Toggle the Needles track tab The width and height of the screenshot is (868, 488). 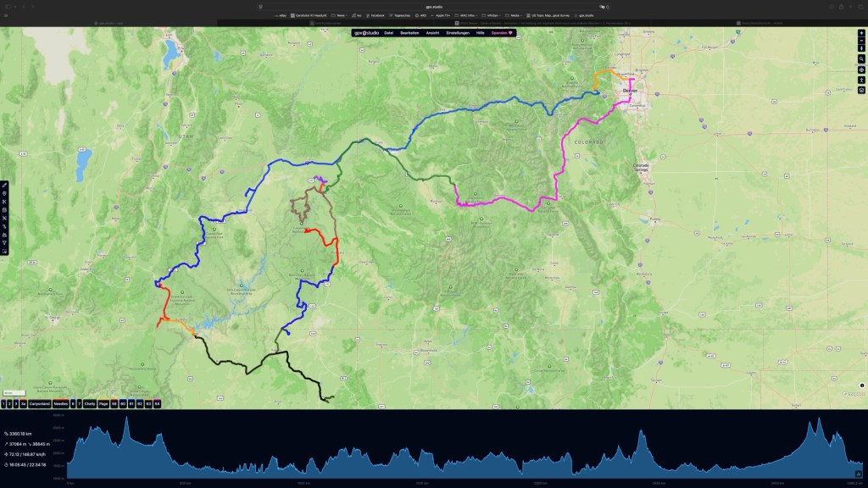[x=60, y=404]
